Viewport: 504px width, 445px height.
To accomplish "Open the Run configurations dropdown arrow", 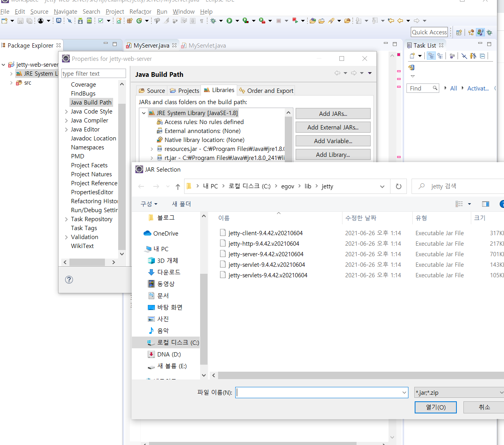I will 237,21.
